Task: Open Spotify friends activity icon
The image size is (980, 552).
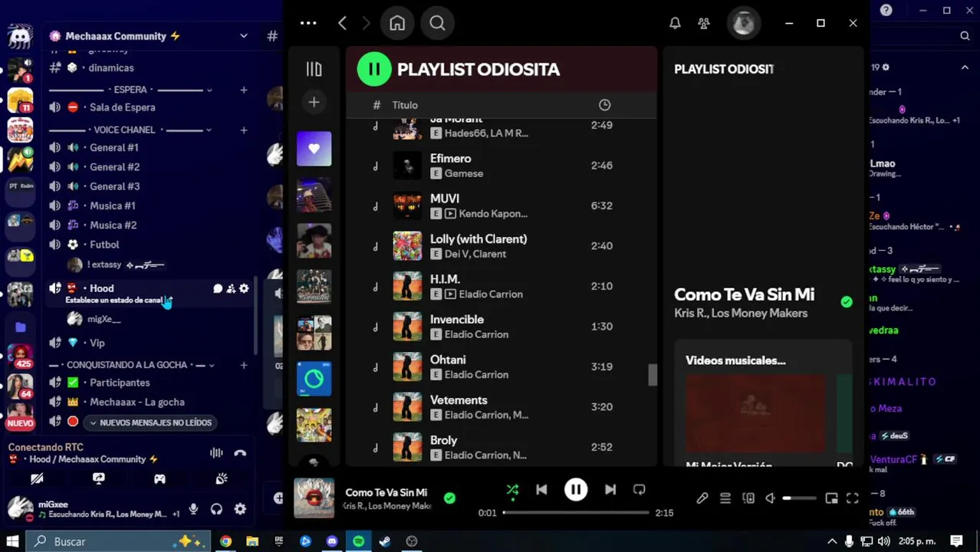Action: 704,23
